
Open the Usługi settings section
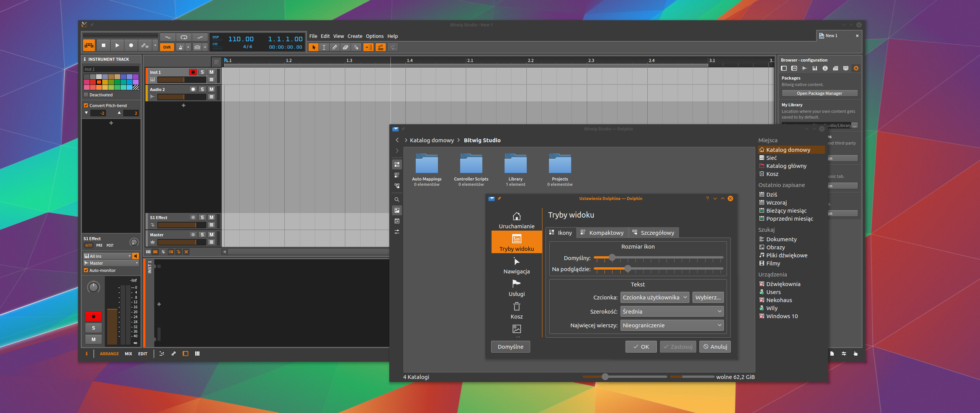pyautogui.click(x=516, y=288)
